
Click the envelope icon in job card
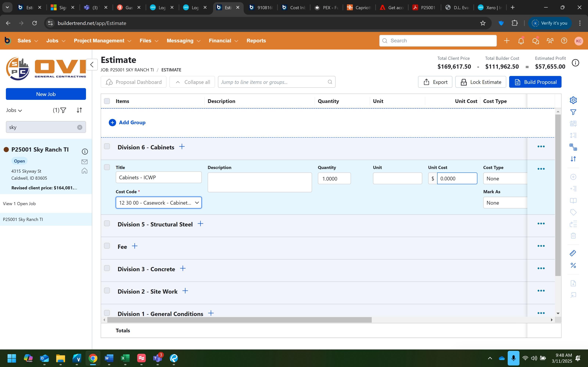point(84,162)
